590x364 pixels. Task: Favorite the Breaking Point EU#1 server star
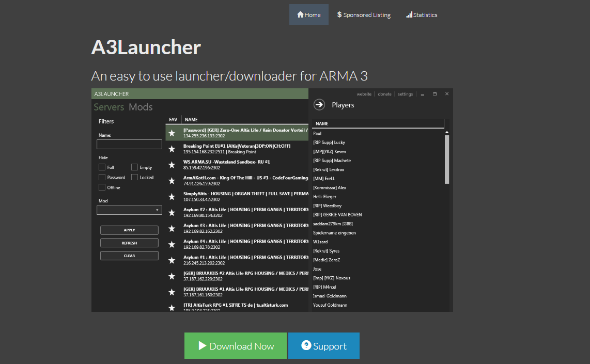(172, 149)
